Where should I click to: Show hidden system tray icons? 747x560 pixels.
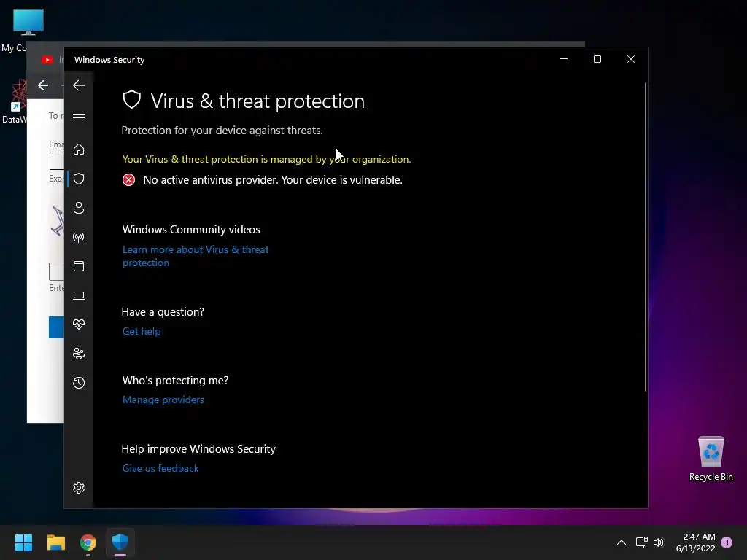(x=622, y=542)
